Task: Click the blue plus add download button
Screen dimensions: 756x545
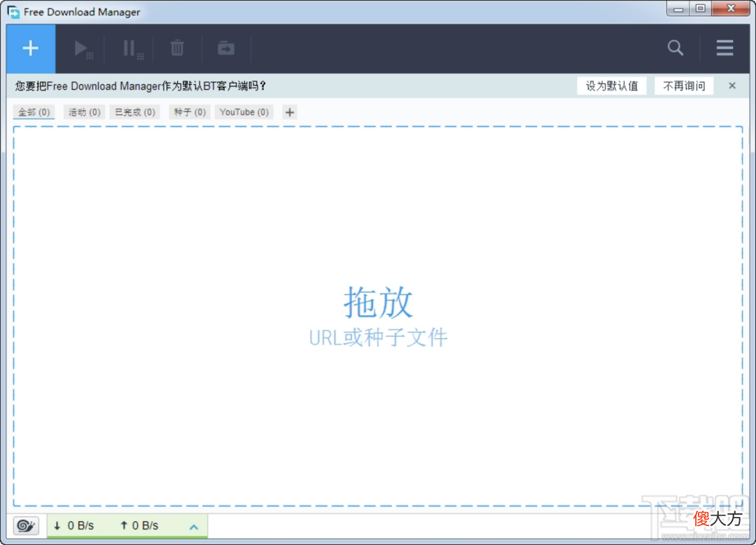Action: click(x=31, y=48)
